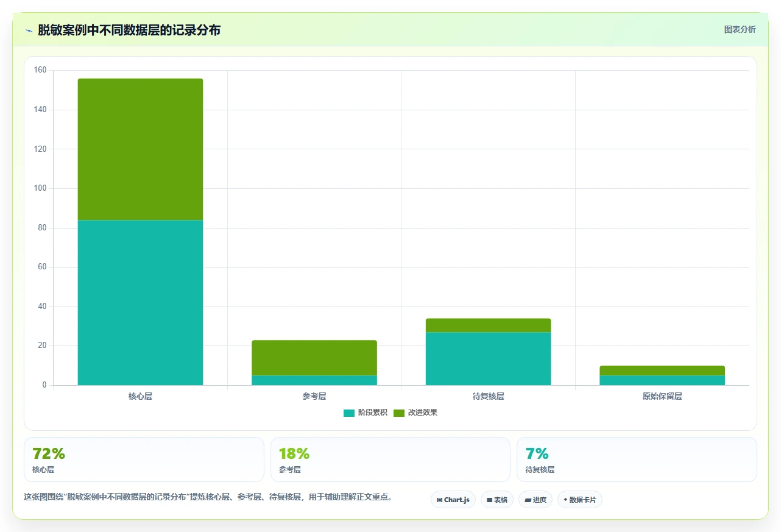Screen dimensions: 781x532
Task: Click the teal segment of 待复核层 bar
Action: pyautogui.click(x=488, y=358)
